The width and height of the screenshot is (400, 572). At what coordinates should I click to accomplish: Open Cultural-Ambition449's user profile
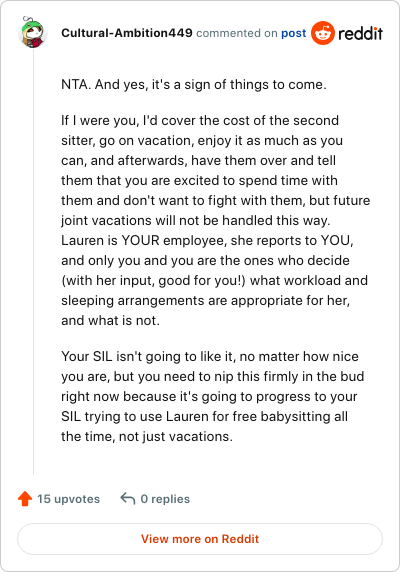point(127,33)
